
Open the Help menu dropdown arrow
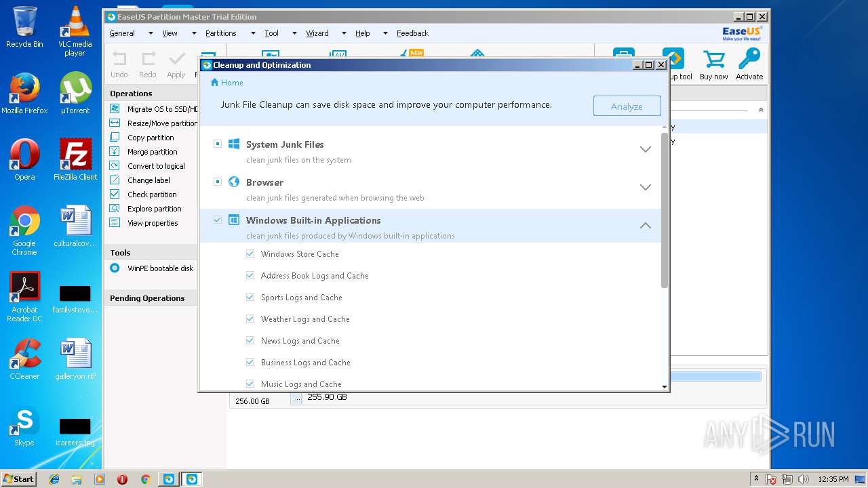click(385, 33)
